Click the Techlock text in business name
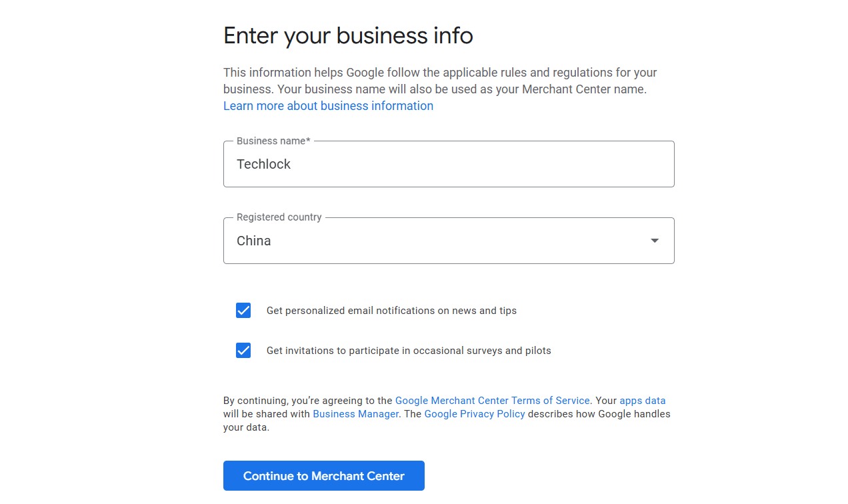Screen dimensions: 848x504 pos(264,165)
